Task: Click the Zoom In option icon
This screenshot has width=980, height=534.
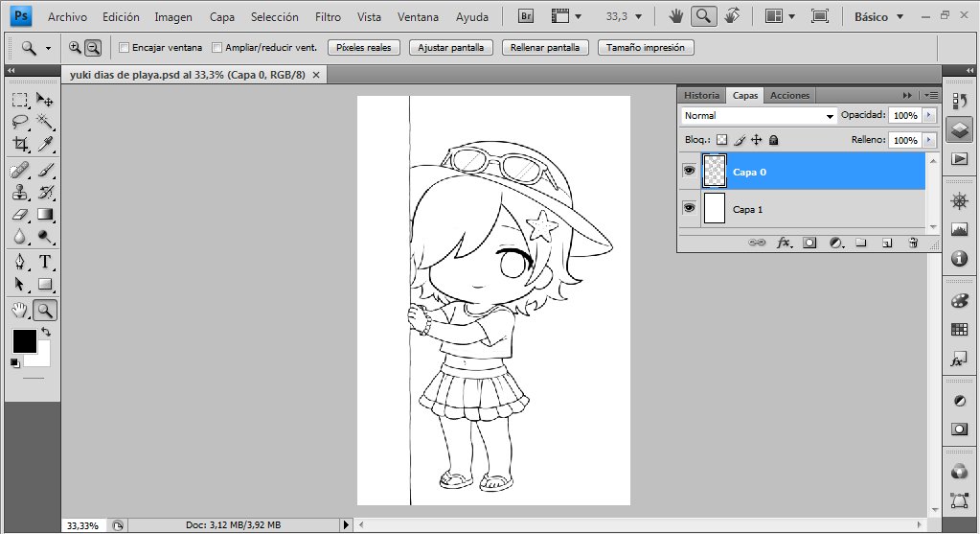Action: [75, 47]
